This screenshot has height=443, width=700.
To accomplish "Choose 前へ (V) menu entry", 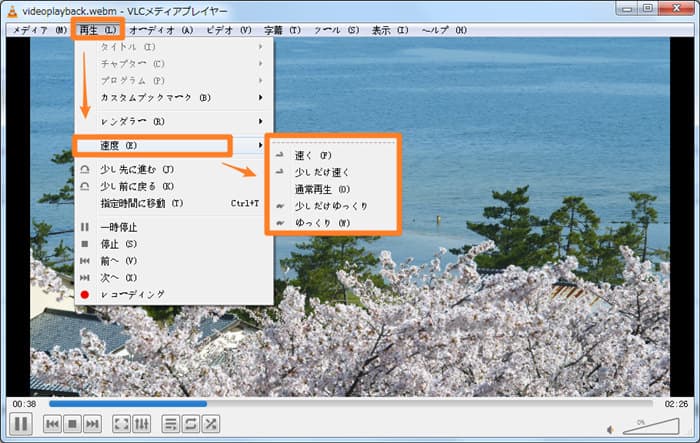I will [x=174, y=261].
